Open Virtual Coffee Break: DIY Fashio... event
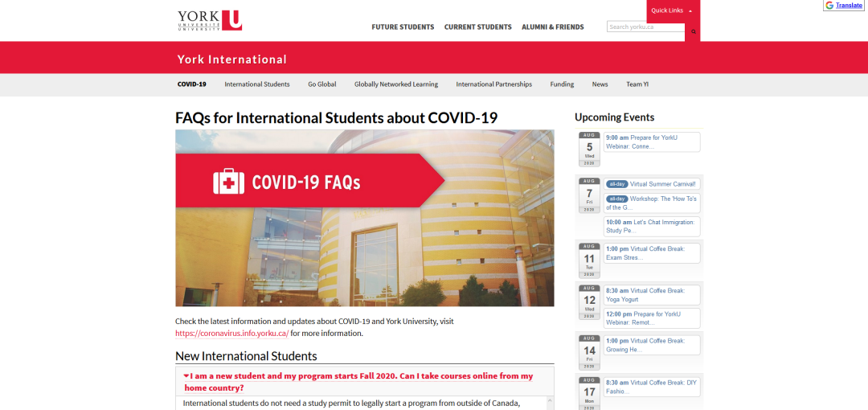868x410 pixels. click(652, 387)
